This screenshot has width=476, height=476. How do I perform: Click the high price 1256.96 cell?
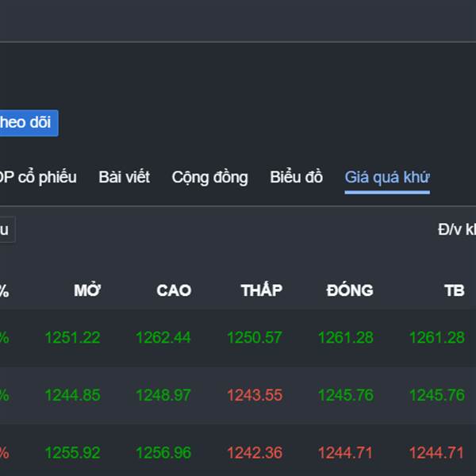pos(163,453)
